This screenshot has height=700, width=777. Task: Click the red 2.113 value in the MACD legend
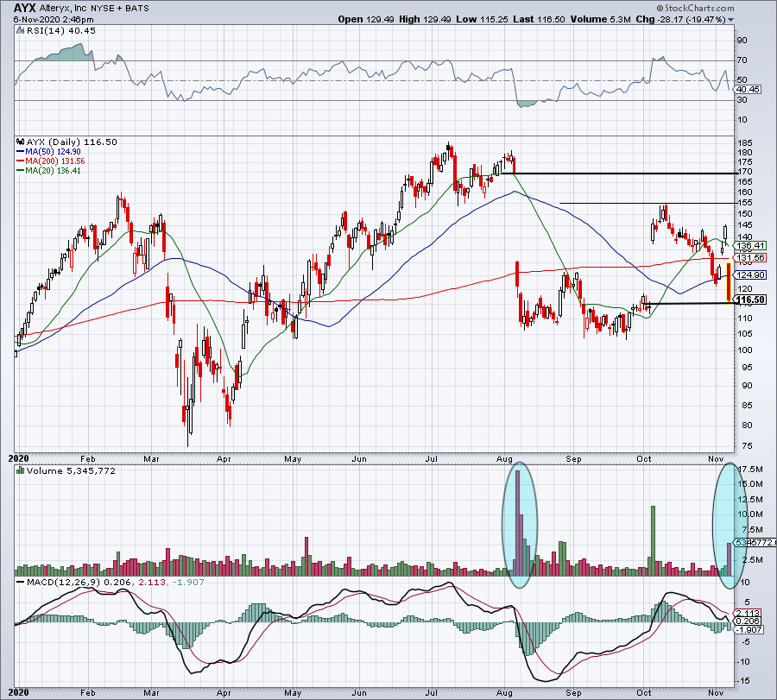[152, 582]
